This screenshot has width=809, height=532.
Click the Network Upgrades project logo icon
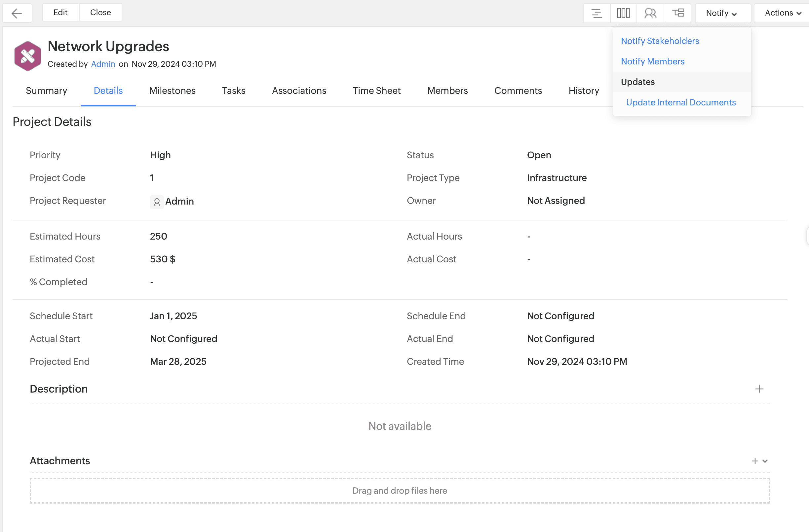coord(27,56)
